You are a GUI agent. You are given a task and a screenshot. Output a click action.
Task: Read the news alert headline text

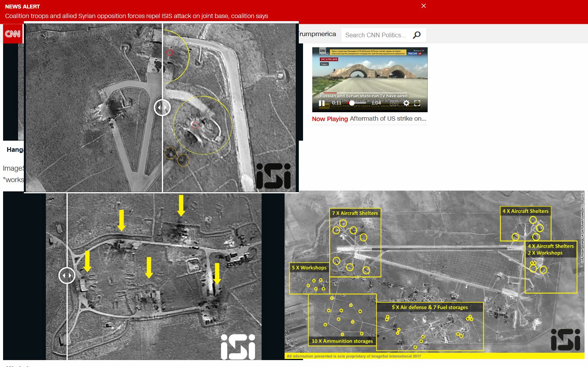tap(137, 16)
